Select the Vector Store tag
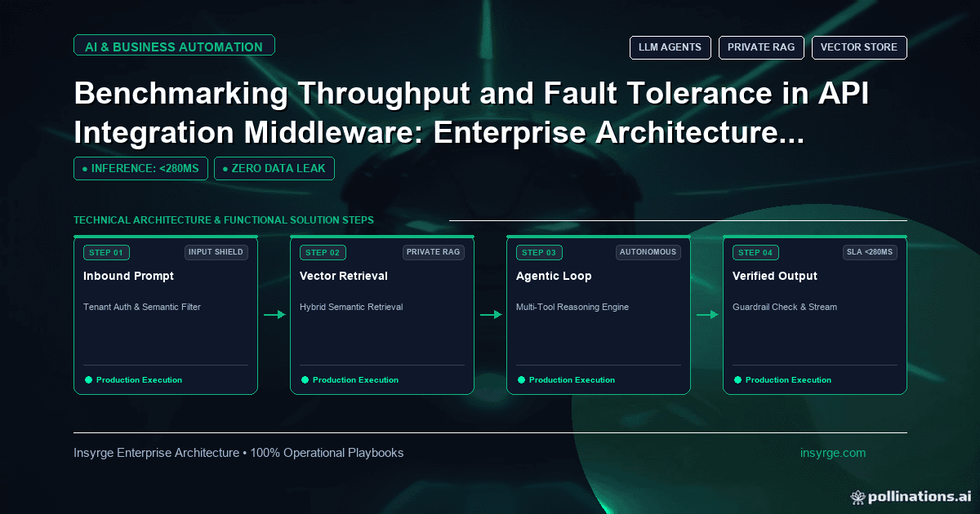980x514 pixels. (859, 47)
